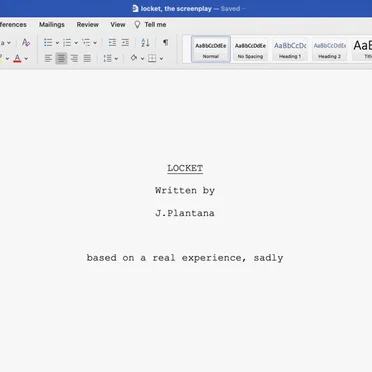The width and height of the screenshot is (372, 372).
Task: Open the Mailings ribbon tab
Action: (x=52, y=25)
